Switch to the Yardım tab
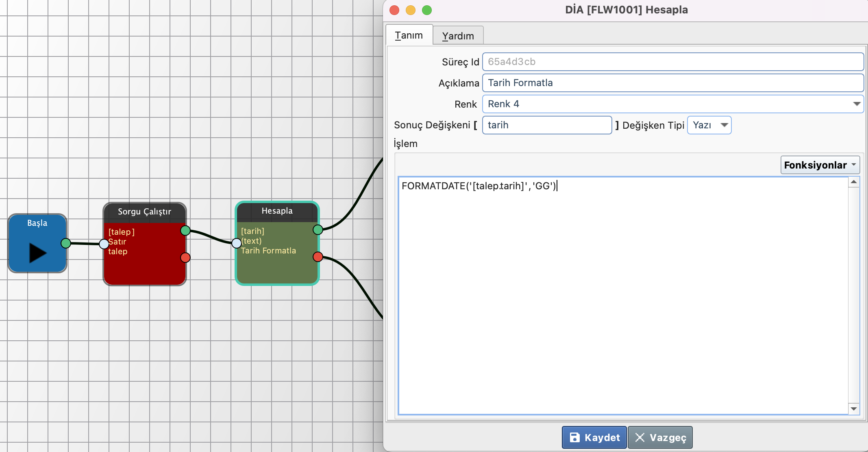Screen dimensions: 868x452 pyautogui.click(x=458, y=36)
